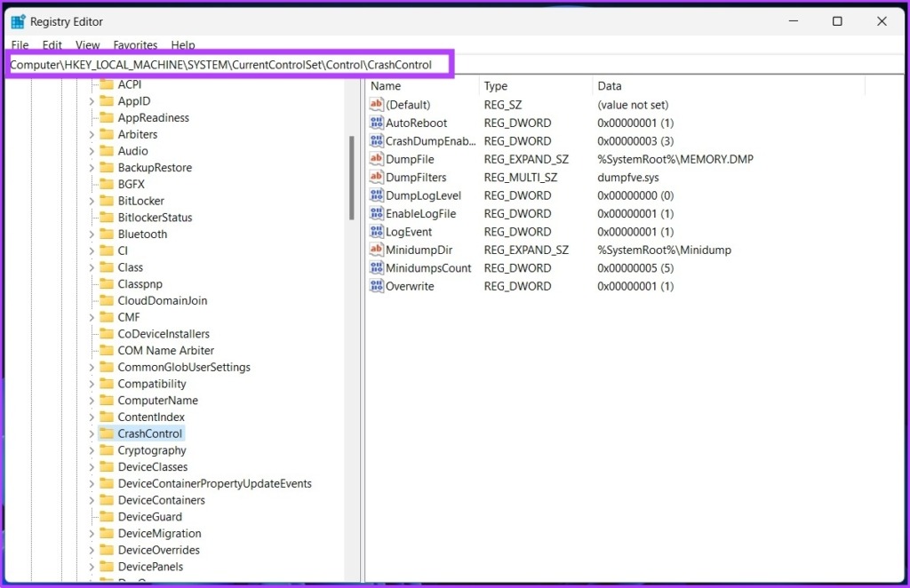Select the CrashDumpEnabled DWORD value icon
The width and height of the screenshot is (910, 588).
376,141
